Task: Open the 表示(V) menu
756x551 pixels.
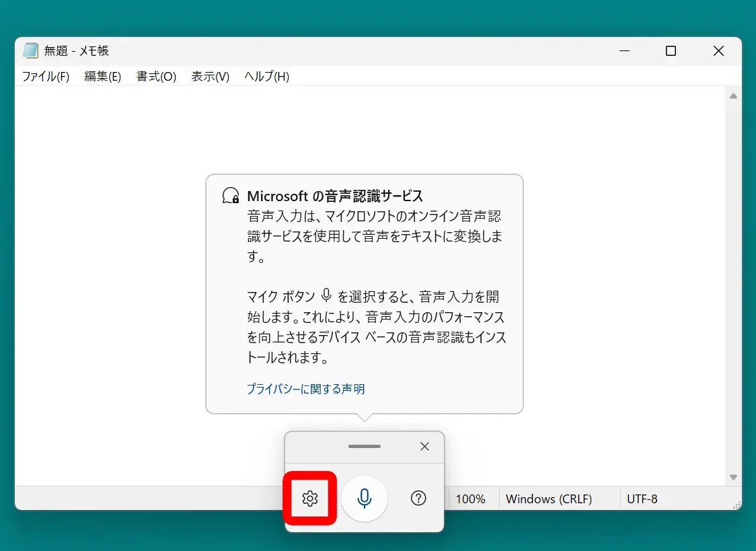Action: point(209,76)
